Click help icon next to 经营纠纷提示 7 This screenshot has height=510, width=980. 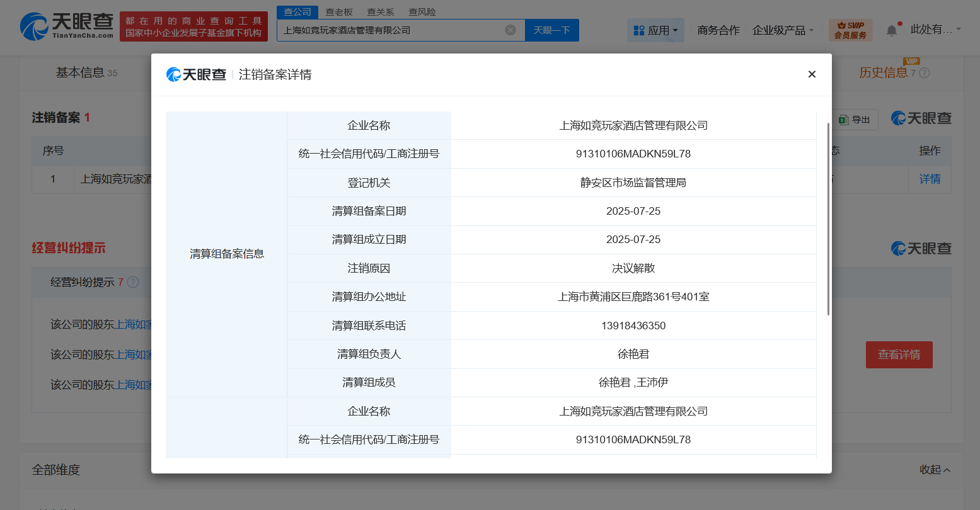[133, 282]
